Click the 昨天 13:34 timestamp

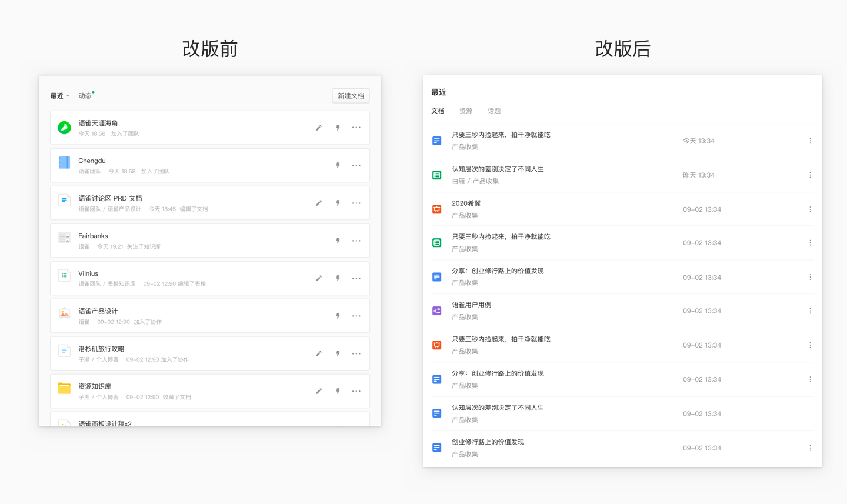coord(699,175)
